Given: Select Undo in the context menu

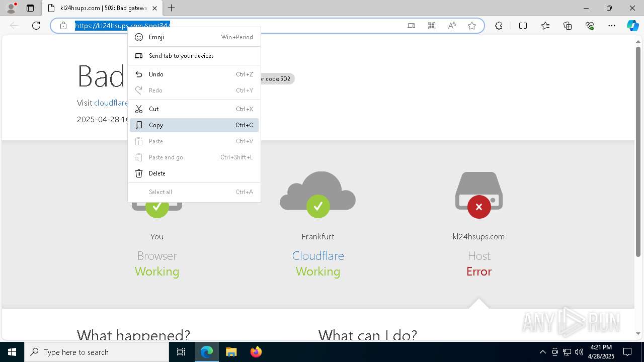Looking at the screenshot, I should [194, 74].
